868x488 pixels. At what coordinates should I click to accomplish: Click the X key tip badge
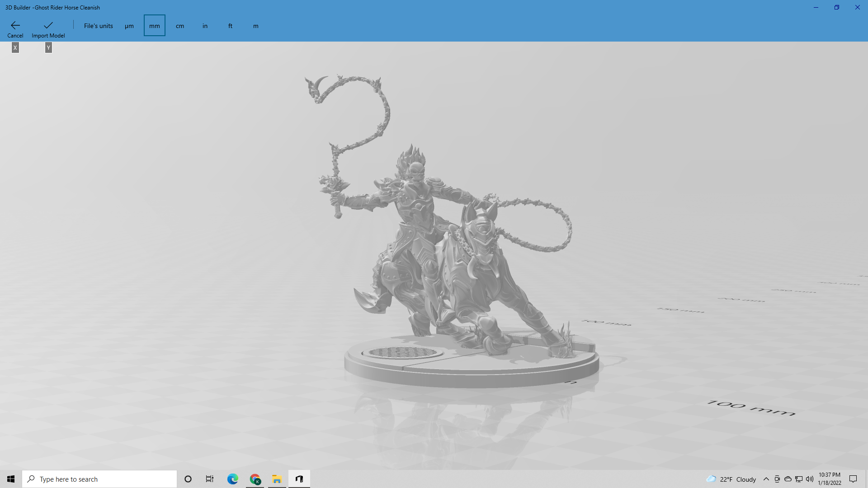pos(15,47)
